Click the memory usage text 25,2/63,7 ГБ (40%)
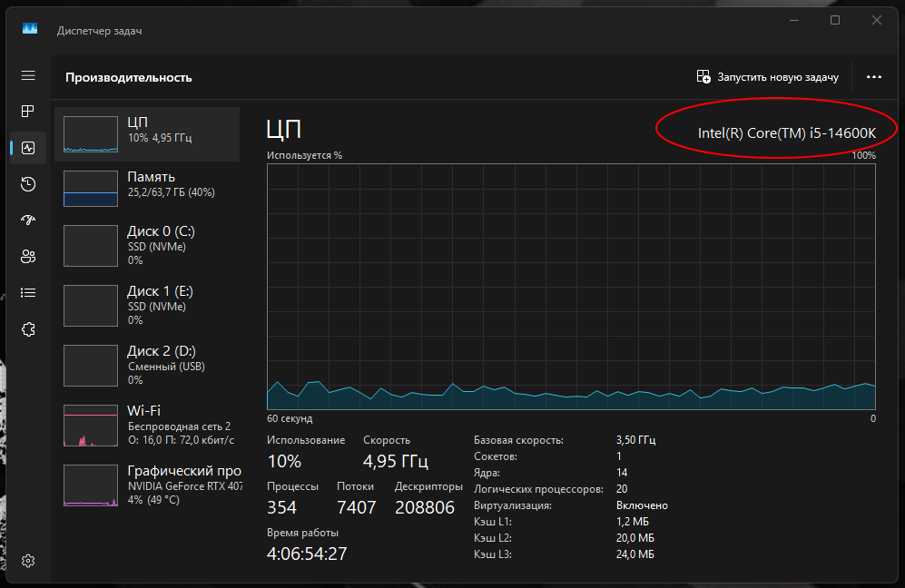The image size is (905, 588). point(172,192)
